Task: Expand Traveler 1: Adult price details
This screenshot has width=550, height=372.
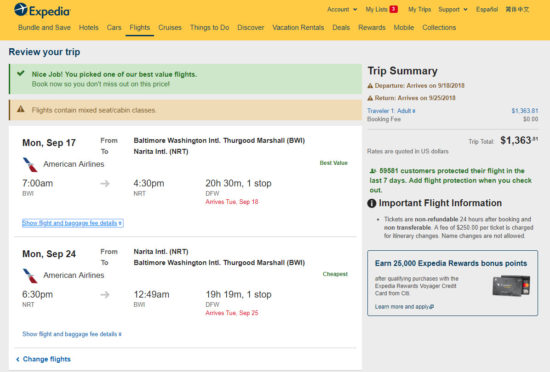Action: point(391,111)
